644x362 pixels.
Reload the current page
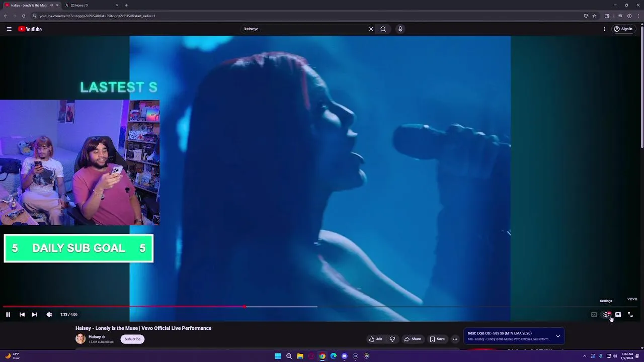23,16
